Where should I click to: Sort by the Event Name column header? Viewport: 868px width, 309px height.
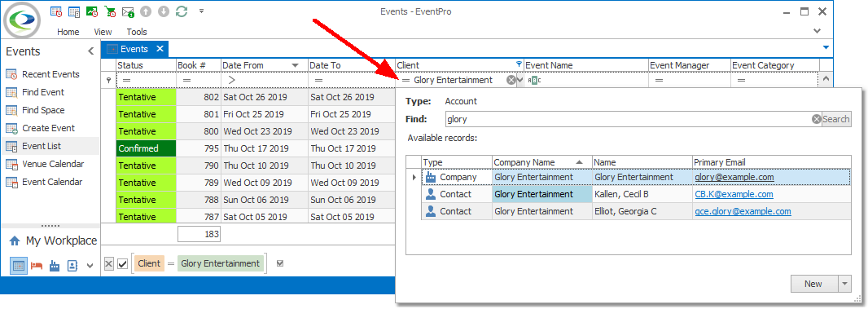point(585,65)
